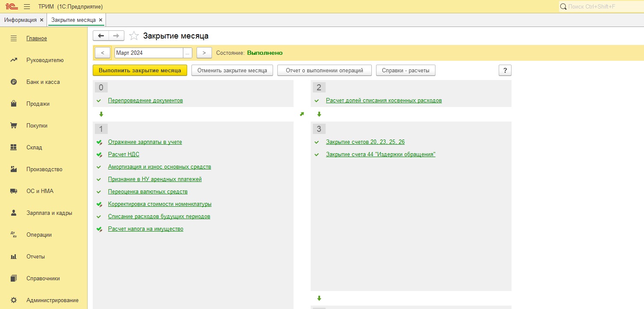
Task: Go to next month with > button
Action: tap(204, 53)
